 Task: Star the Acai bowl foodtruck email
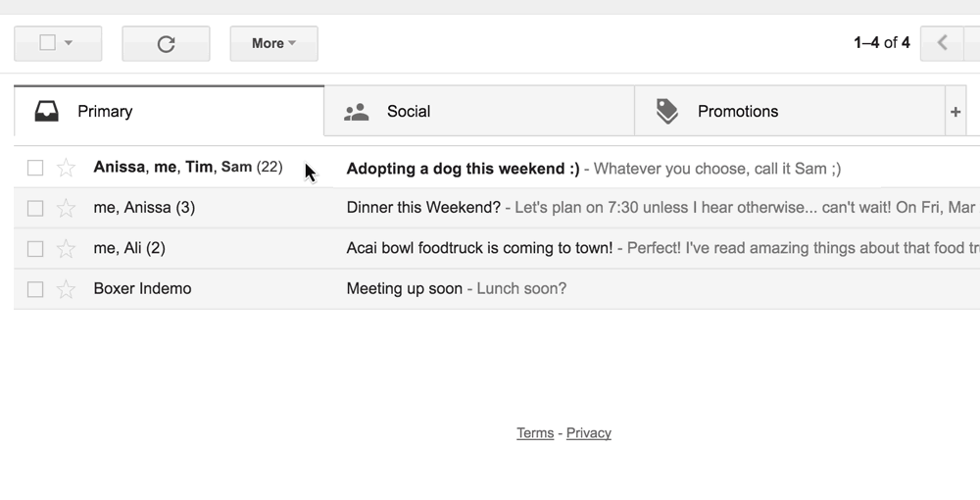pyautogui.click(x=66, y=249)
